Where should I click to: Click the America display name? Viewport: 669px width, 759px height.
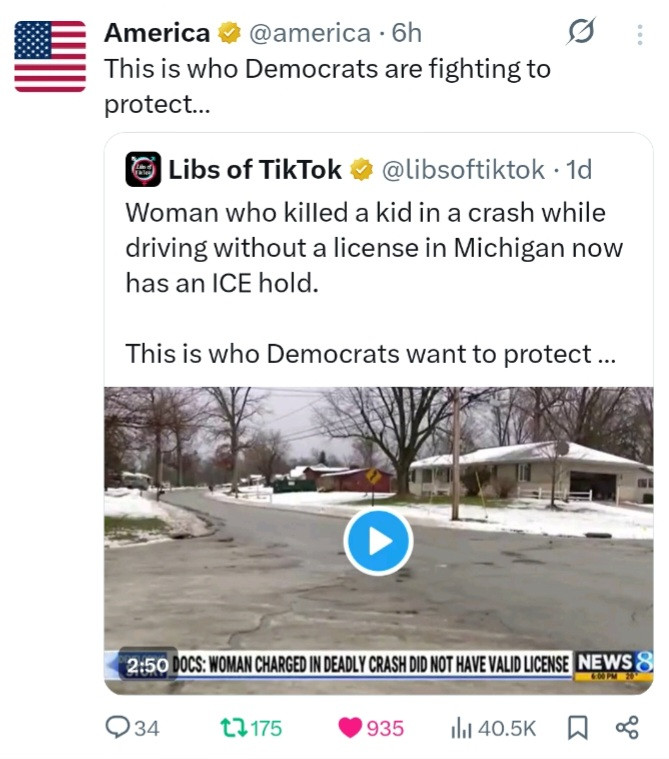[x=157, y=33]
